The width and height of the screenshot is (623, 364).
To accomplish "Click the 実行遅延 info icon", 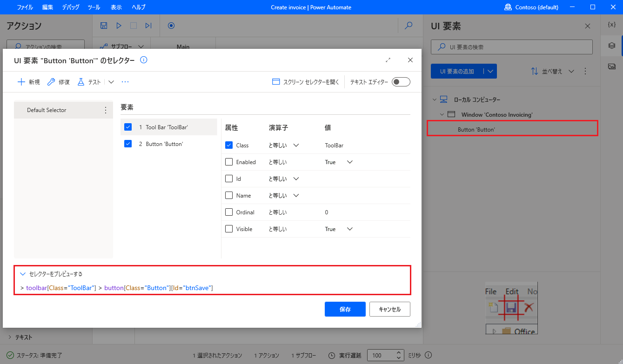I will (429, 355).
